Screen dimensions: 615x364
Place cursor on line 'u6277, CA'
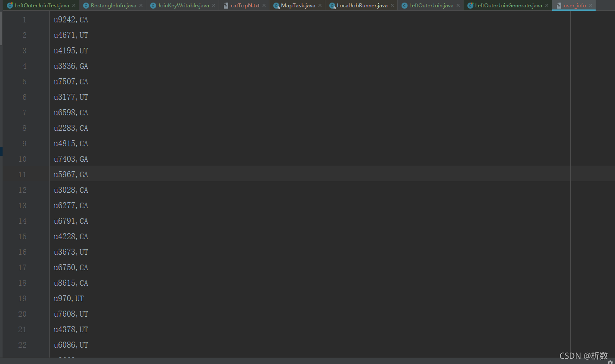[x=71, y=206]
